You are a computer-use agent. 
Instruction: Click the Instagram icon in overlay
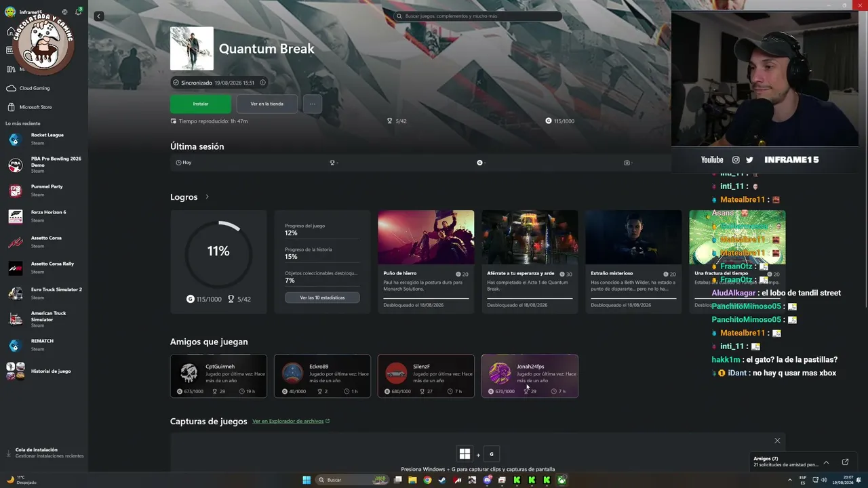point(736,160)
